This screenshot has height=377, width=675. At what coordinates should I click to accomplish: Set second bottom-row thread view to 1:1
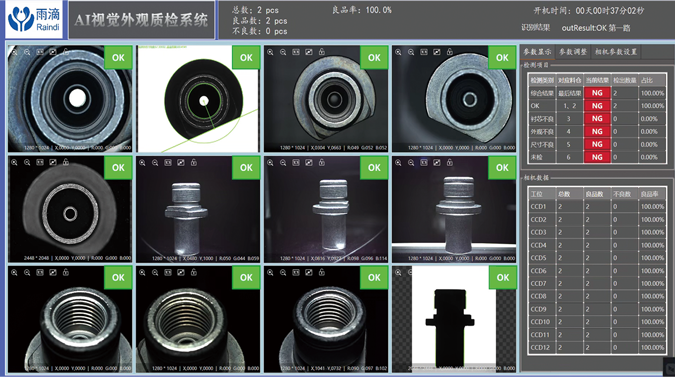[168, 272]
